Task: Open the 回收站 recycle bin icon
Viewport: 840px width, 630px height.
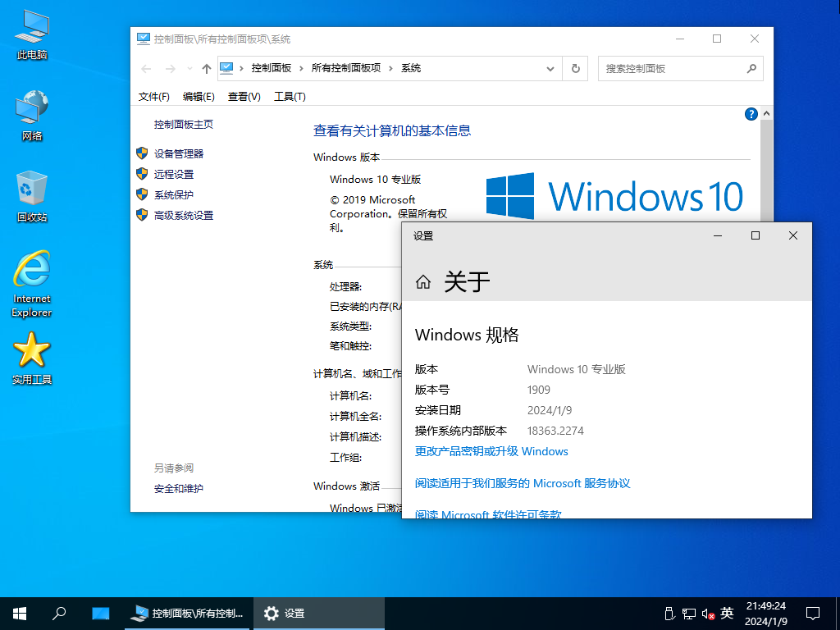Action: (x=32, y=197)
